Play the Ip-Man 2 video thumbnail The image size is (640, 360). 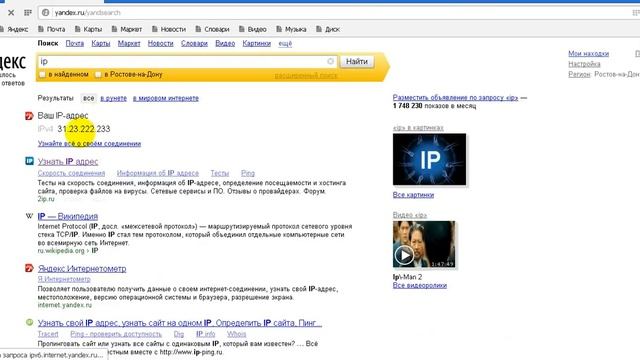(x=424, y=244)
